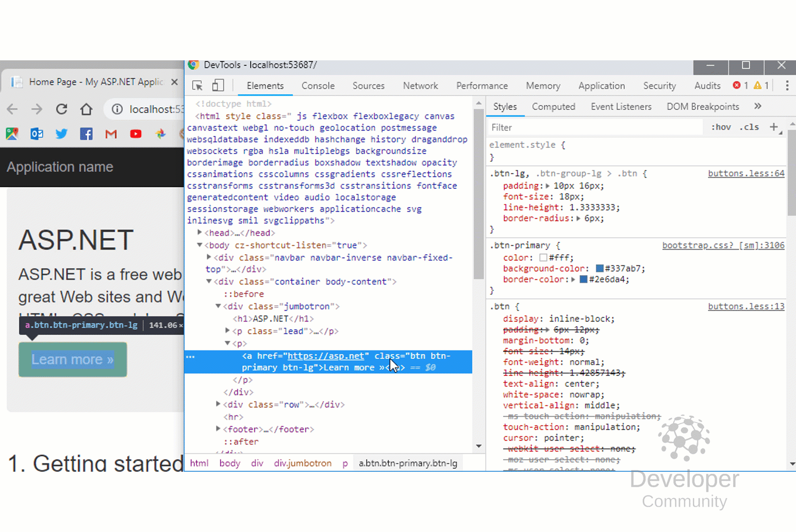Toggle the .cls class editor

(x=749, y=127)
